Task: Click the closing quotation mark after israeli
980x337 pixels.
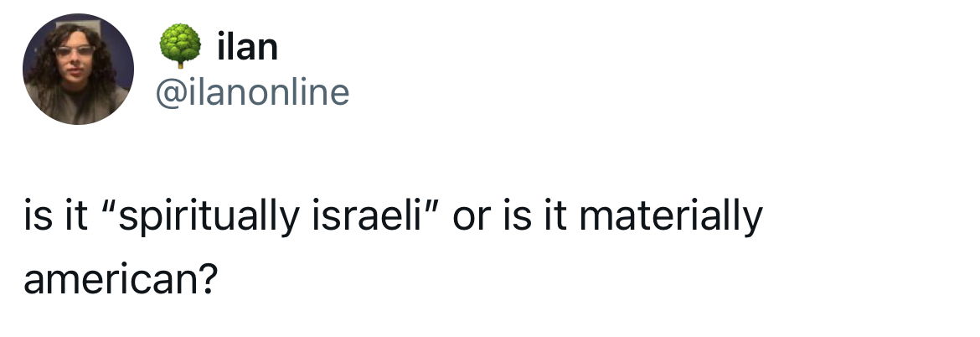Action: click(427, 207)
